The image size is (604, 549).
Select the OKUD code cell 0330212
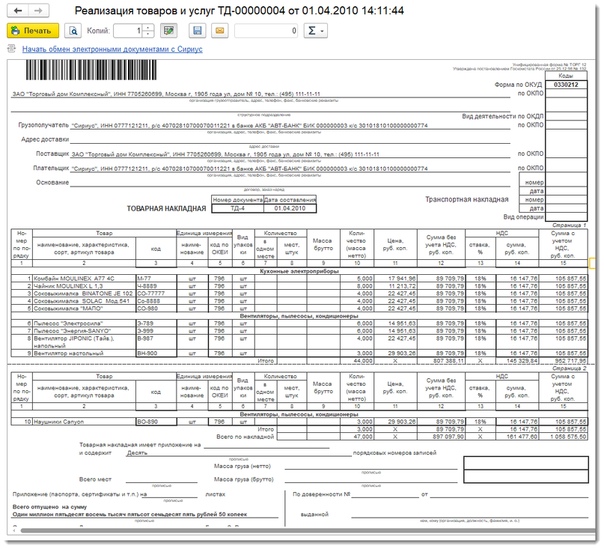point(566,85)
